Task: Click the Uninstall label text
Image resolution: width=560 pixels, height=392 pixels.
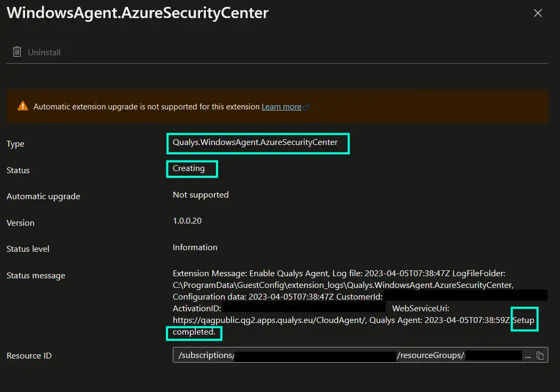Action: pyautogui.click(x=44, y=53)
